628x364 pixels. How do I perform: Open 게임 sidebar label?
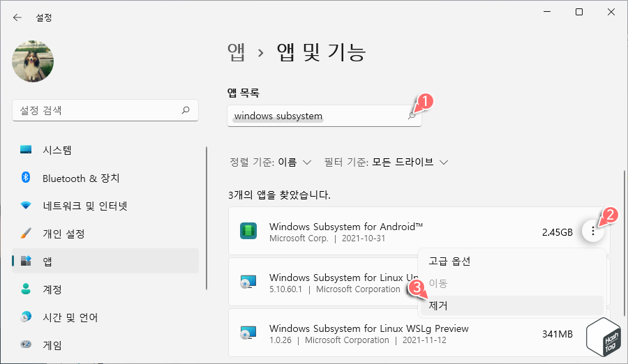click(52, 345)
